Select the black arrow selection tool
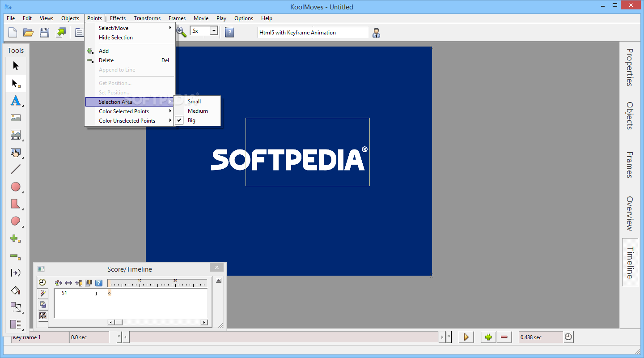 pyautogui.click(x=16, y=66)
